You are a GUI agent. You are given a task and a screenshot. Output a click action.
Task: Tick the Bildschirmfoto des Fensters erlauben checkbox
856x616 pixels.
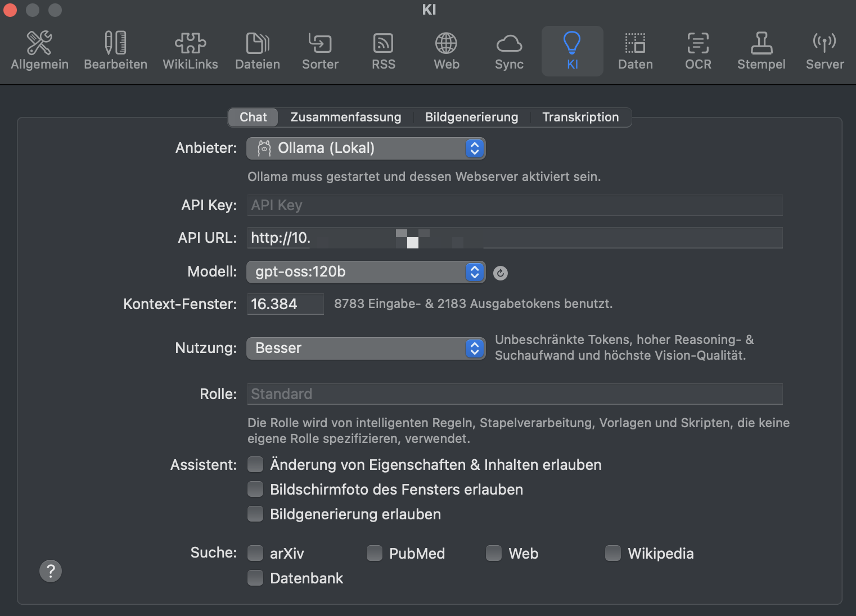pos(255,489)
